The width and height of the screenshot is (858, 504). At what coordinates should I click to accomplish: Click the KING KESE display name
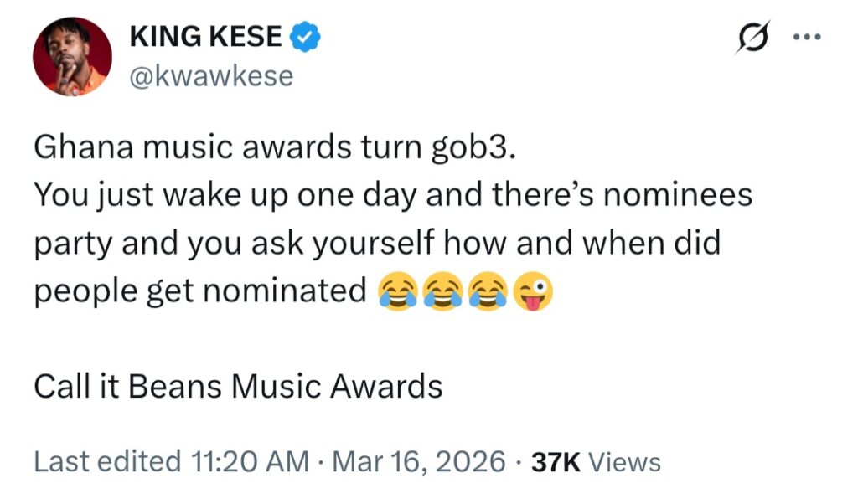coord(207,38)
